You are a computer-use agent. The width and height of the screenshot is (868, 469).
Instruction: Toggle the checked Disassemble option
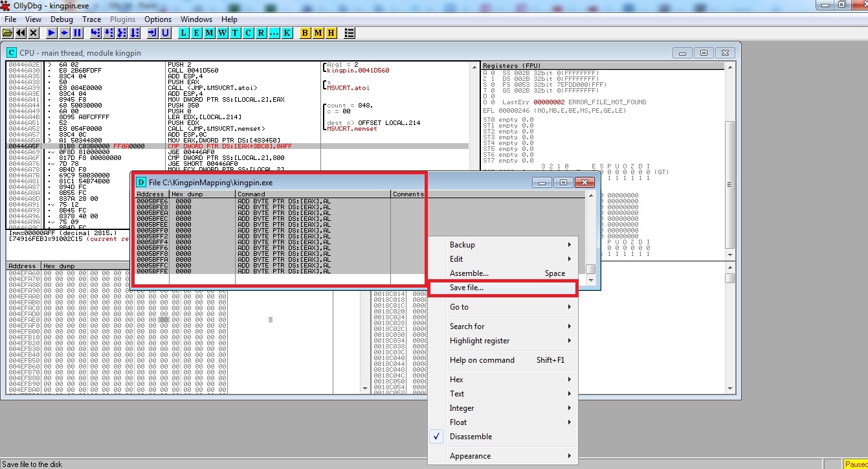pyautogui.click(x=502, y=437)
